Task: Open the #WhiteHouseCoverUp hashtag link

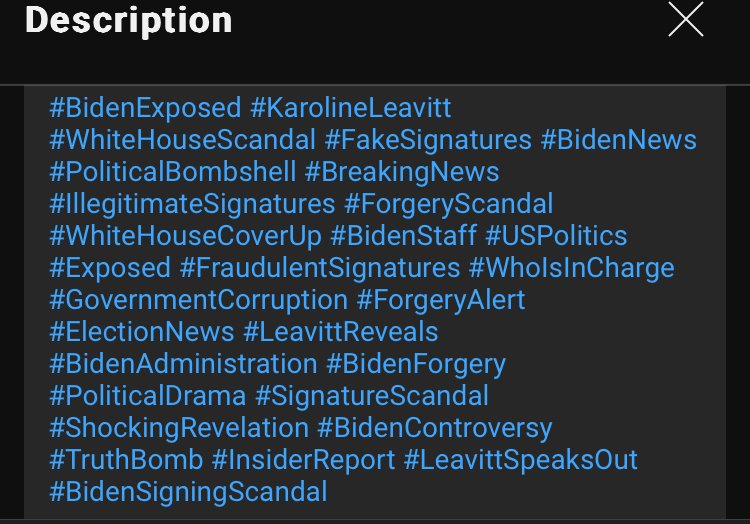Action: click(x=186, y=235)
